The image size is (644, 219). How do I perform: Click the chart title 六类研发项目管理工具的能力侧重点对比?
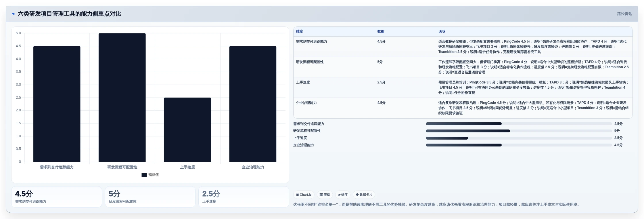69,14
